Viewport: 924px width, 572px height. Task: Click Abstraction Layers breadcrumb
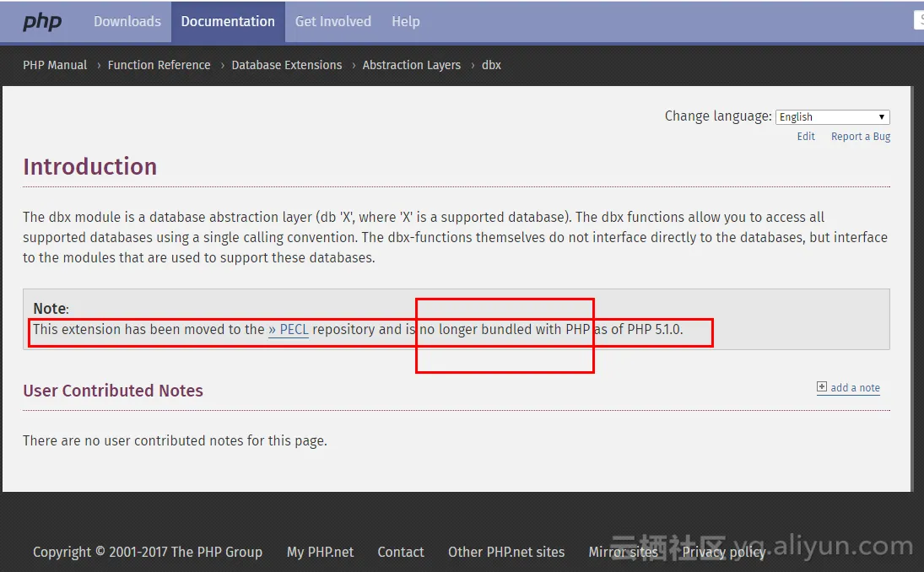411,65
